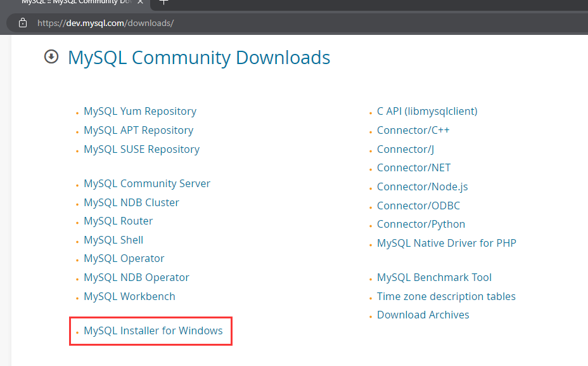The image size is (588, 366).
Task: Click the site security lock icon
Action: pyautogui.click(x=23, y=23)
